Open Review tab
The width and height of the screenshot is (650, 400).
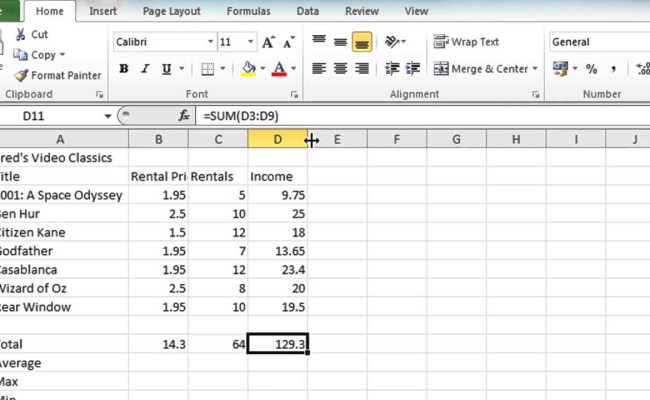pyautogui.click(x=362, y=11)
